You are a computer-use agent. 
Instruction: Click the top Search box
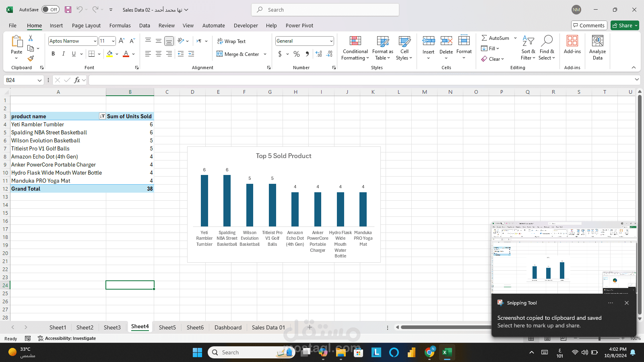click(325, 10)
